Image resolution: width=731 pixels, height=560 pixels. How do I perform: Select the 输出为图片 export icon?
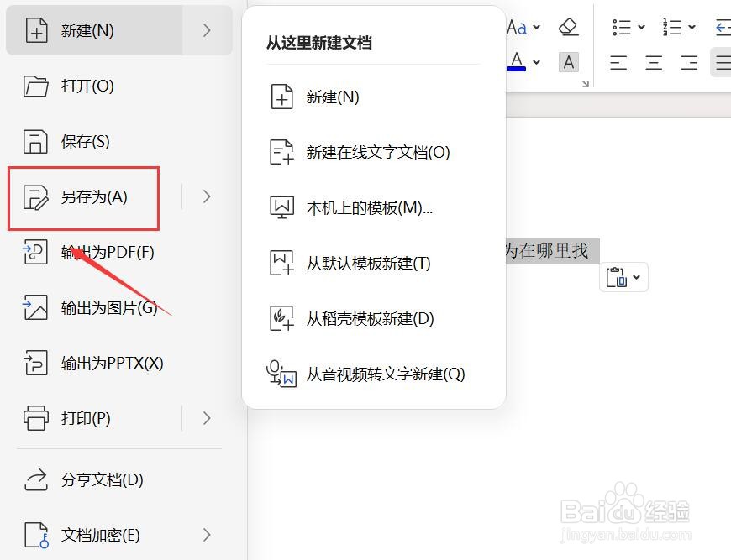(x=34, y=307)
